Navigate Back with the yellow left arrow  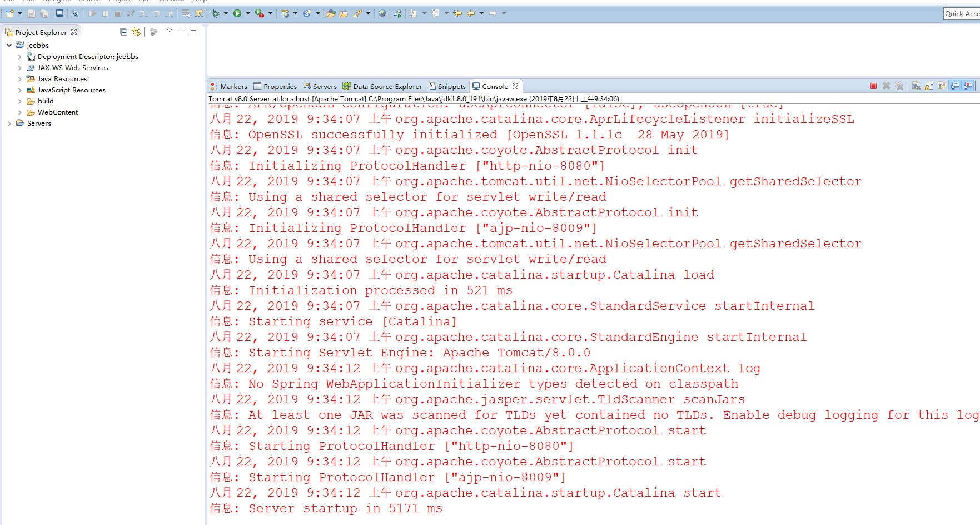pos(471,13)
